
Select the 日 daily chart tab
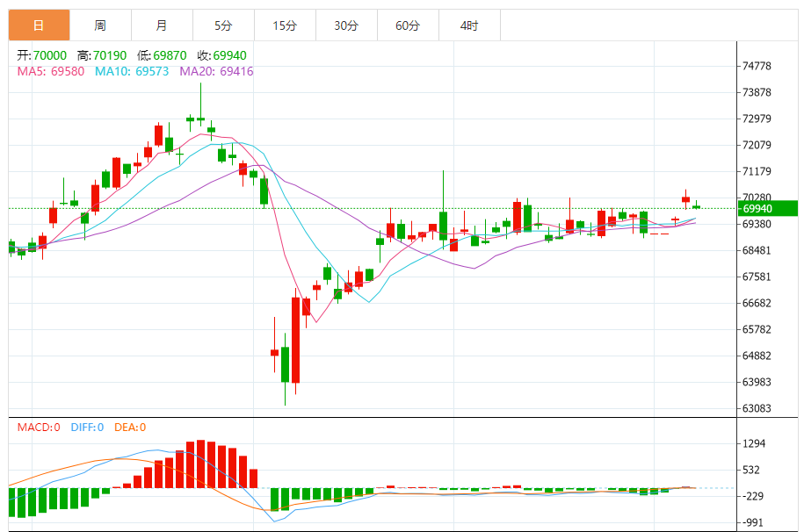point(39,25)
